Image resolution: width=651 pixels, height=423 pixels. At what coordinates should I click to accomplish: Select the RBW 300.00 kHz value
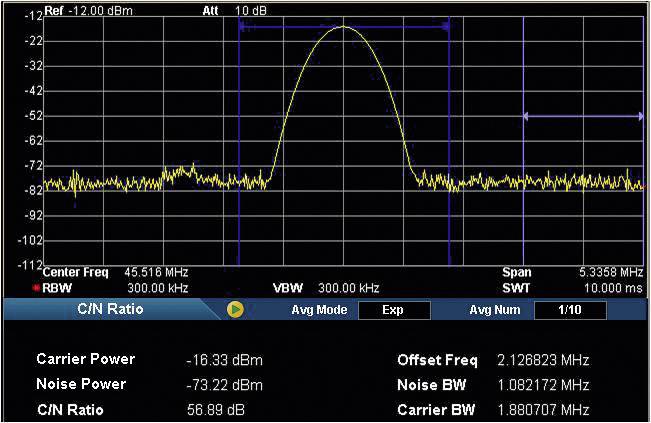tap(160, 287)
